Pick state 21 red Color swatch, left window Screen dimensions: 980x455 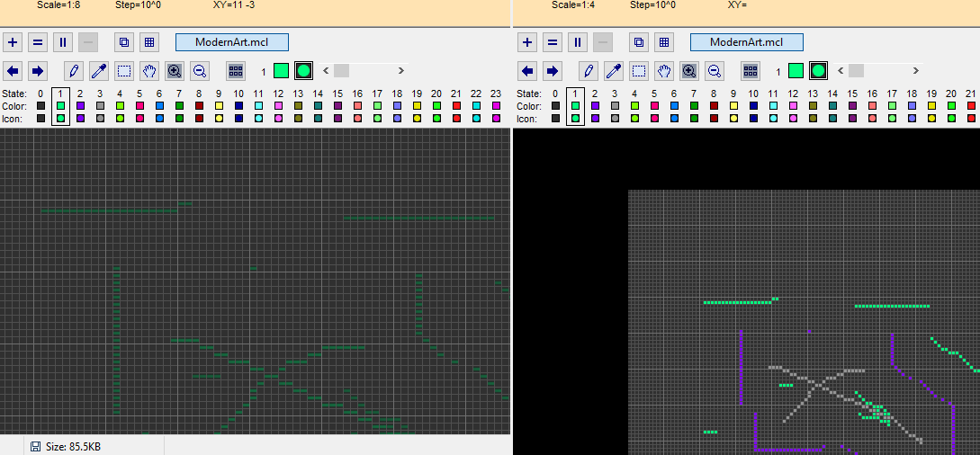(x=456, y=106)
